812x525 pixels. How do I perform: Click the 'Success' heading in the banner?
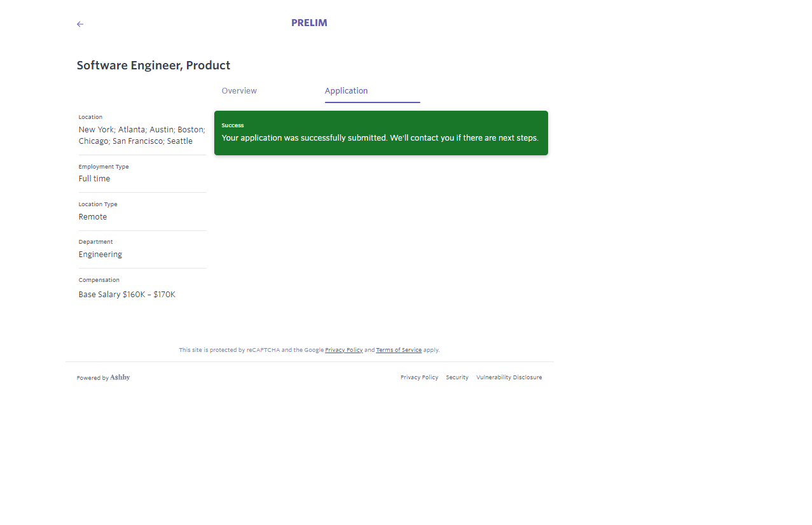coord(233,125)
